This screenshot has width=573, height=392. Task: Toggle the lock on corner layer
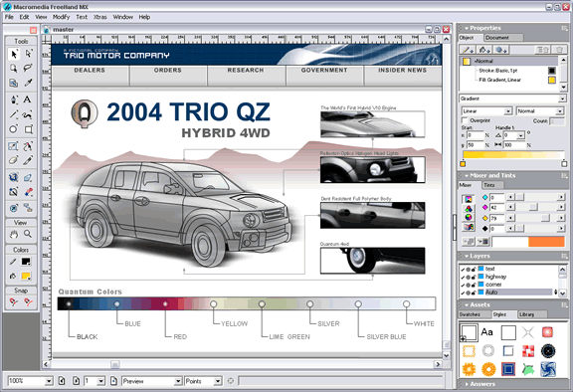click(474, 285)
